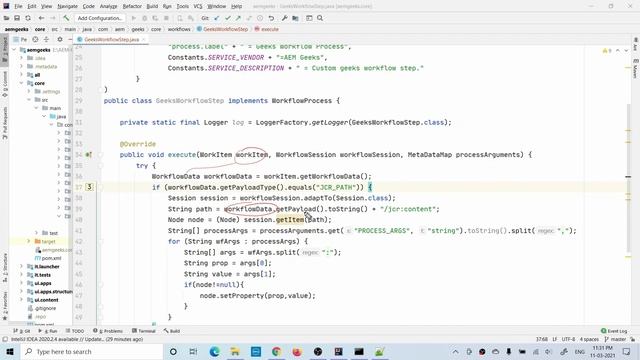Open project folder icon in the toolbar
The width and height of the screenshot is (640, 360).
click(7, 18)
